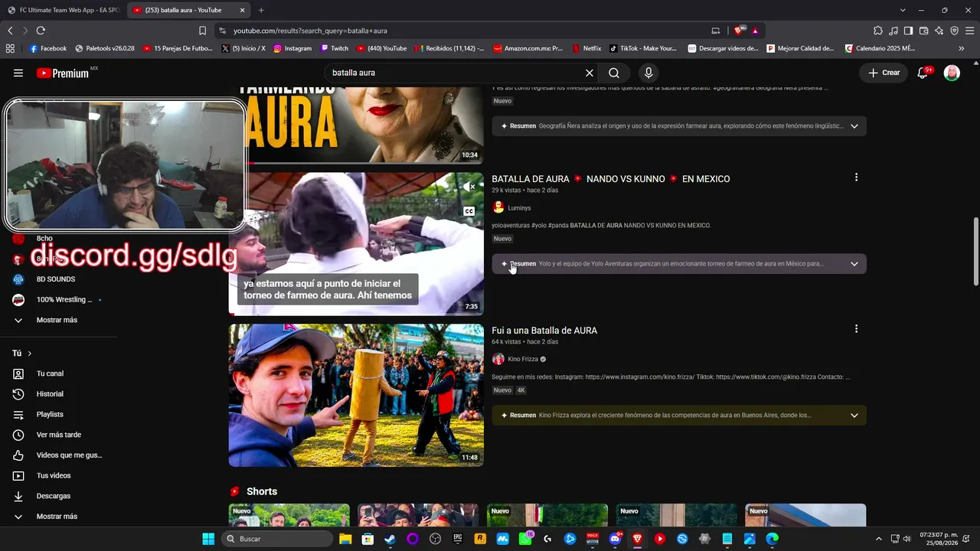Reload the page
Viewport: 980px width, 551px height.
coord(41,31)
